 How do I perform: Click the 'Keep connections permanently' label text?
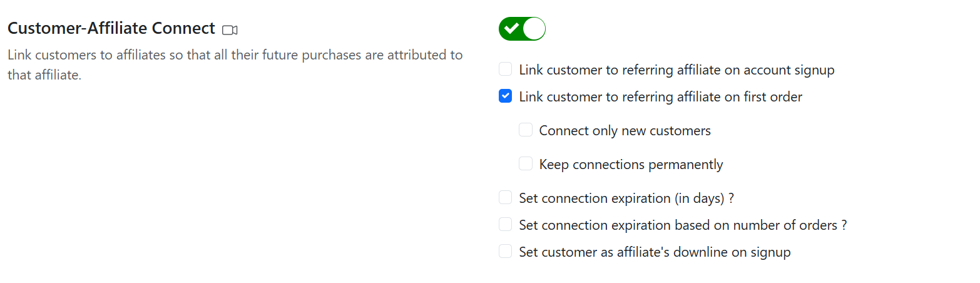click(631, 165)
